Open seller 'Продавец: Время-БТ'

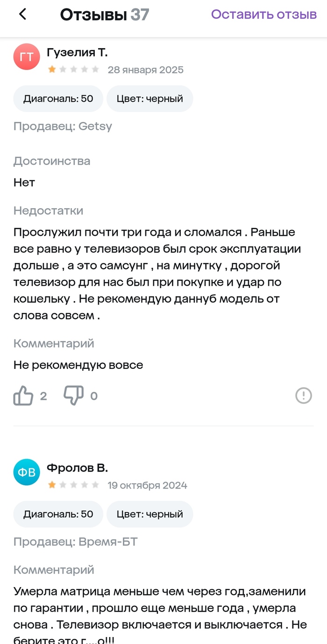(75, 542)
